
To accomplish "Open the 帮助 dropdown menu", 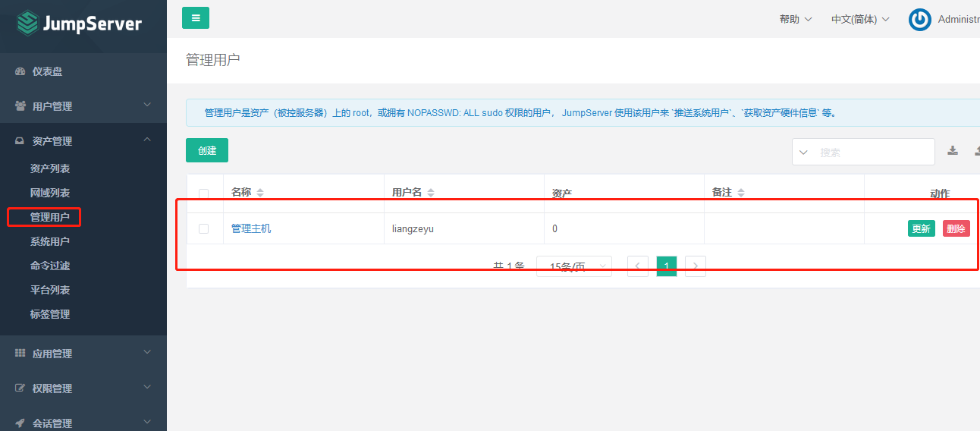I will click(796, 20).
